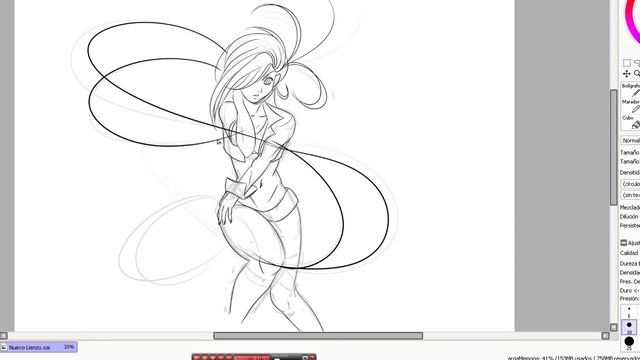
Task: Collapse the Ajustes advanced settings section
Action: (x=624, y=243)
